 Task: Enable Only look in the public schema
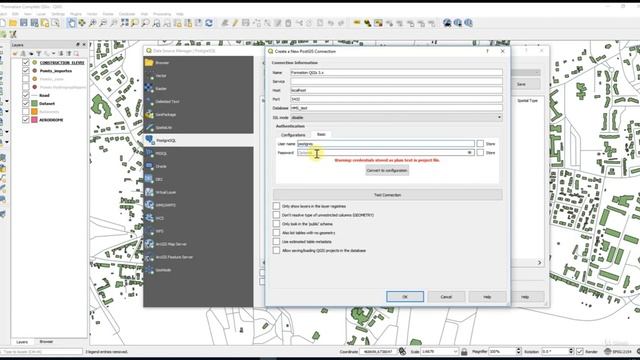pos(276,224)
